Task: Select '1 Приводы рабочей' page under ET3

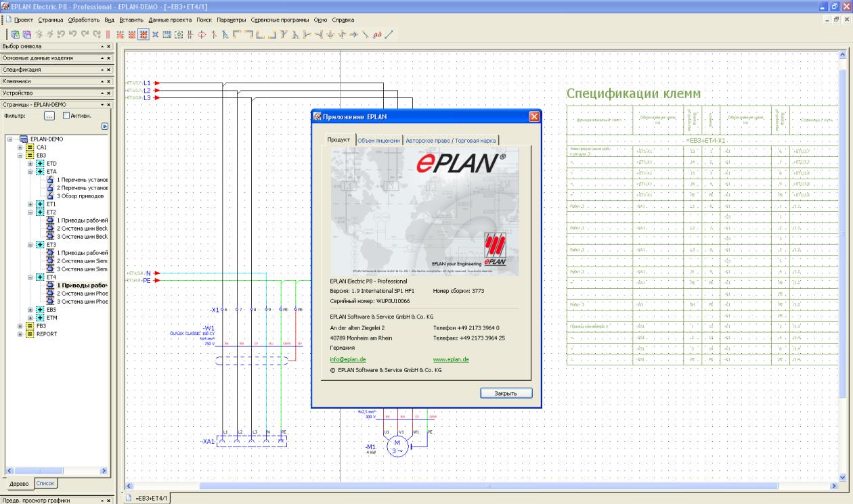Action: point(81,252)
